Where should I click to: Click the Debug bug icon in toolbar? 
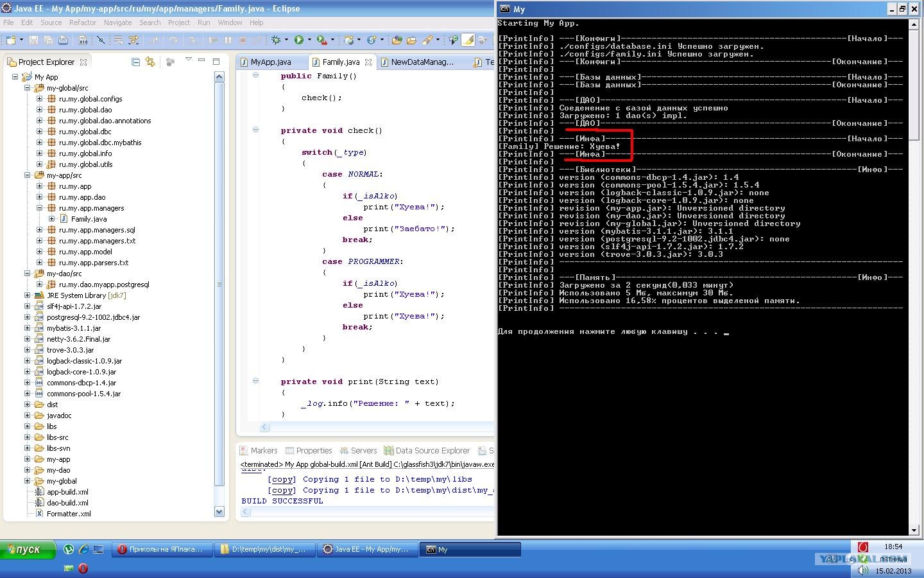276,40
